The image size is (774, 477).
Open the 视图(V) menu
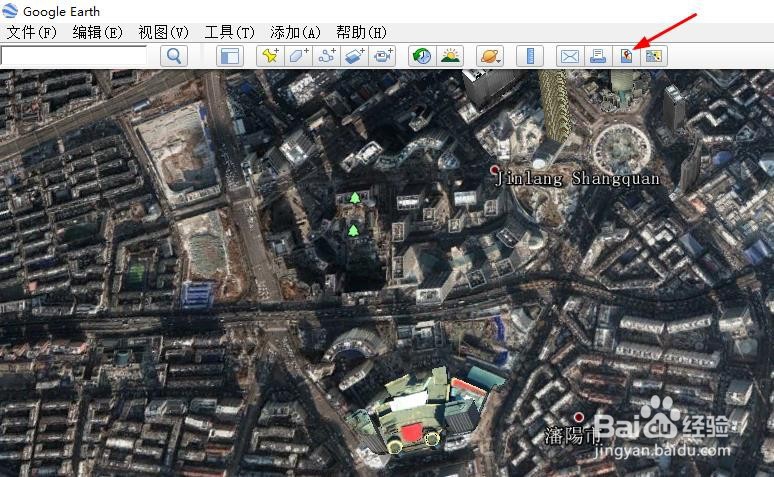(x=163, y=33)
